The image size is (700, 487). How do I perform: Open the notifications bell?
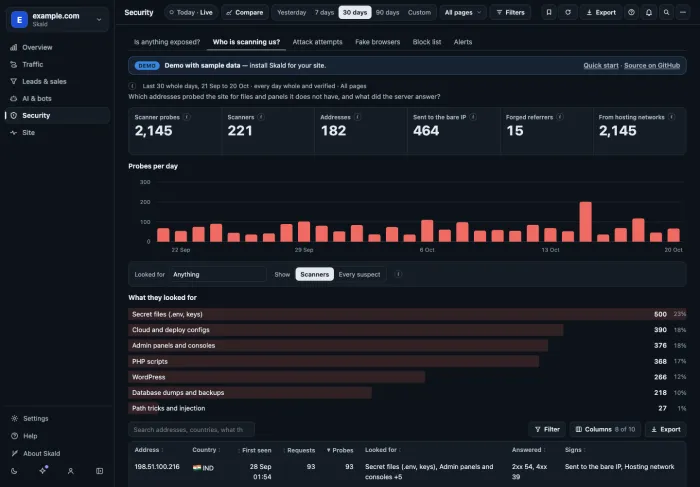(649, 12)
